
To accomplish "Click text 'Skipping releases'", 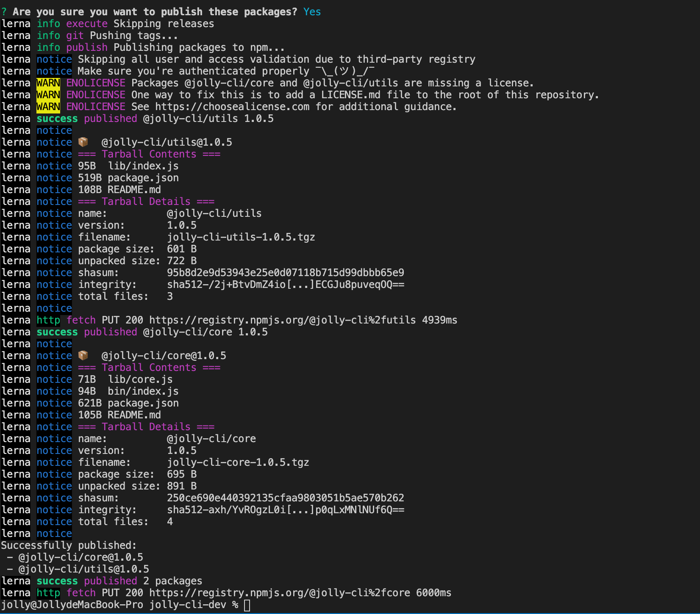I will click(x=164, y=24).
